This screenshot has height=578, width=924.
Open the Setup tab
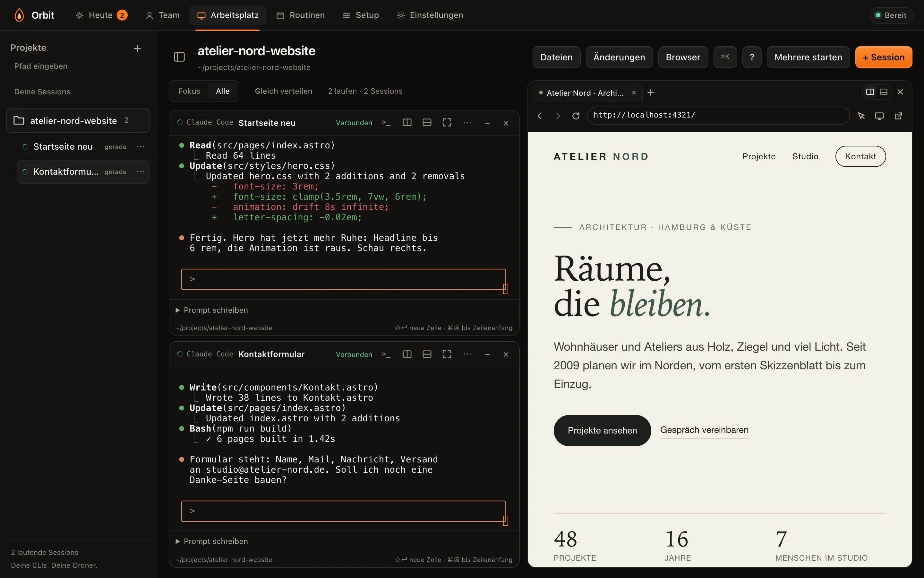click(x=361, y=15)
